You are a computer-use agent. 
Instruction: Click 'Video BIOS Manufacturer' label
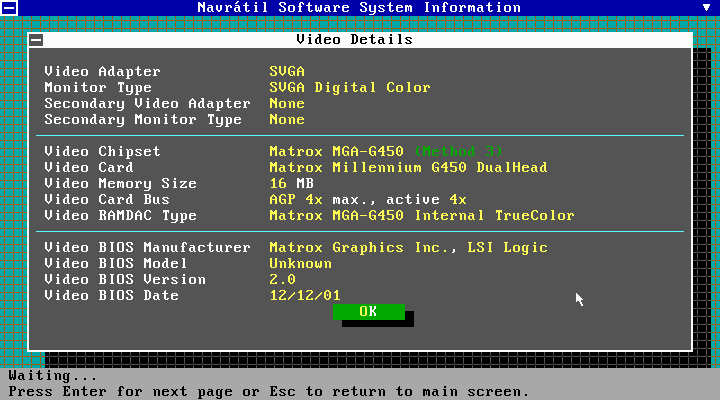pyautogui.click(x=147, y=248)
